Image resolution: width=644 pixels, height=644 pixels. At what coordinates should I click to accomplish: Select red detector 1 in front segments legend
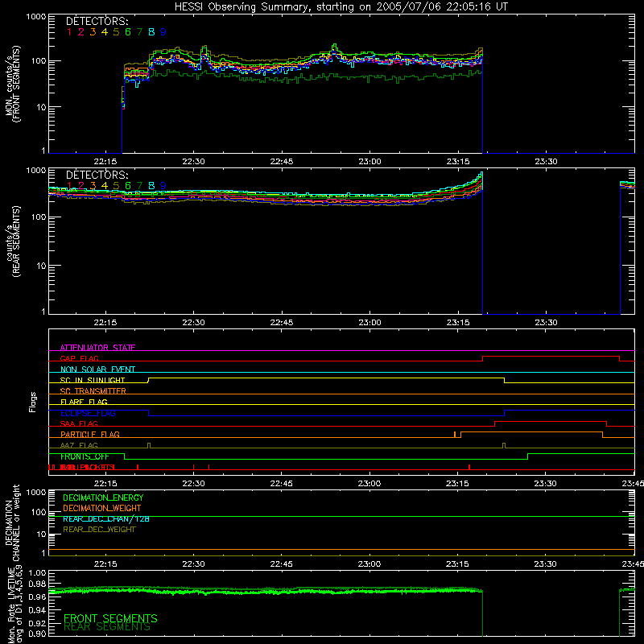click(69, 31)
